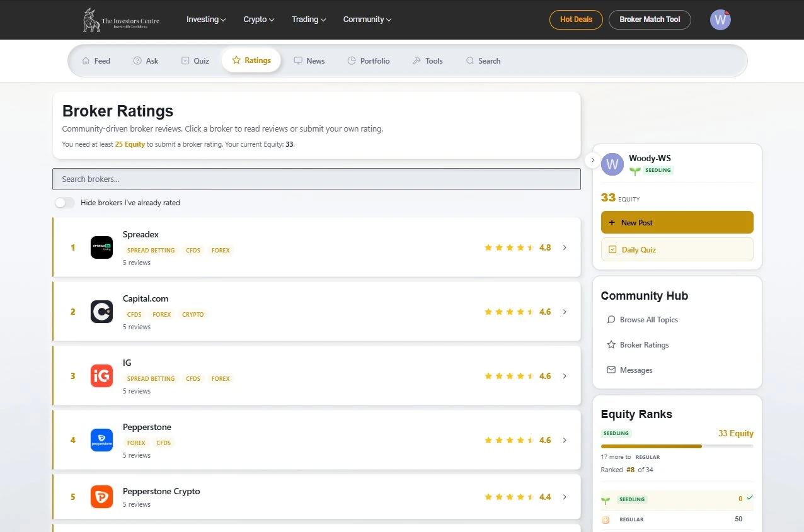Click the Woody-WS username
Screen dimensions: 804x532
(650, 158)
